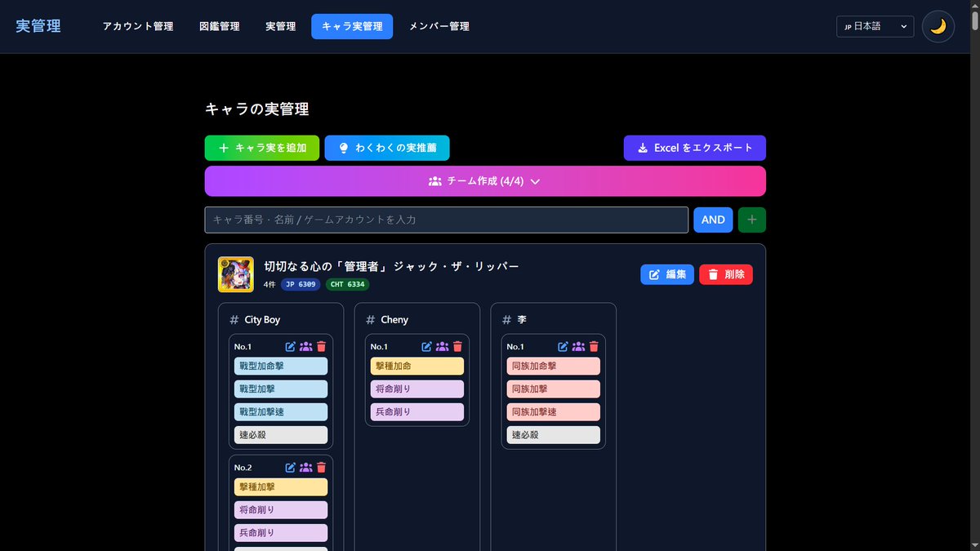Viewport: 980px width, 551px height.
Task: Click 擊種加擊 tag in City Boy No.2
Action: 281,487
